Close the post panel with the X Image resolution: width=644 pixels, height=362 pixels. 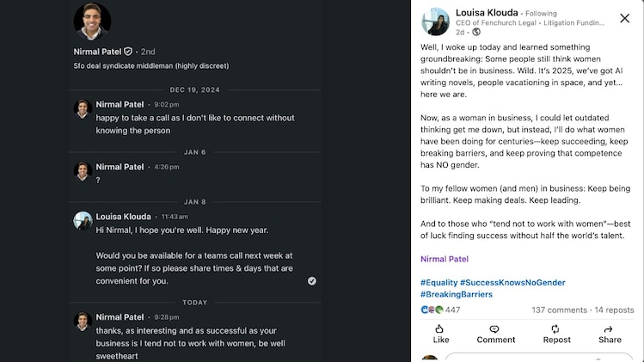(625, 17)
